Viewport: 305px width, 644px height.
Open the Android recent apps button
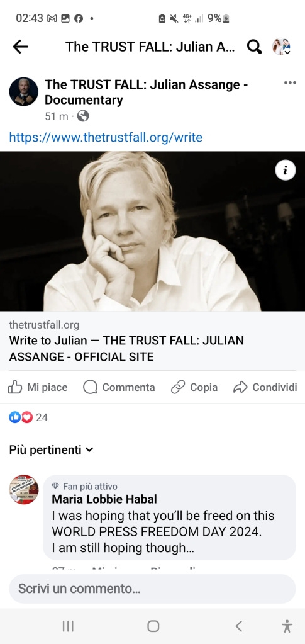point(68,626)
